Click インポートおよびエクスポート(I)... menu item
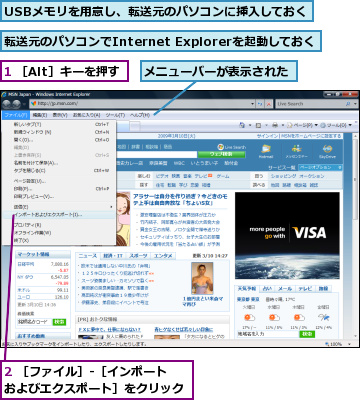 tap(59, 215)
